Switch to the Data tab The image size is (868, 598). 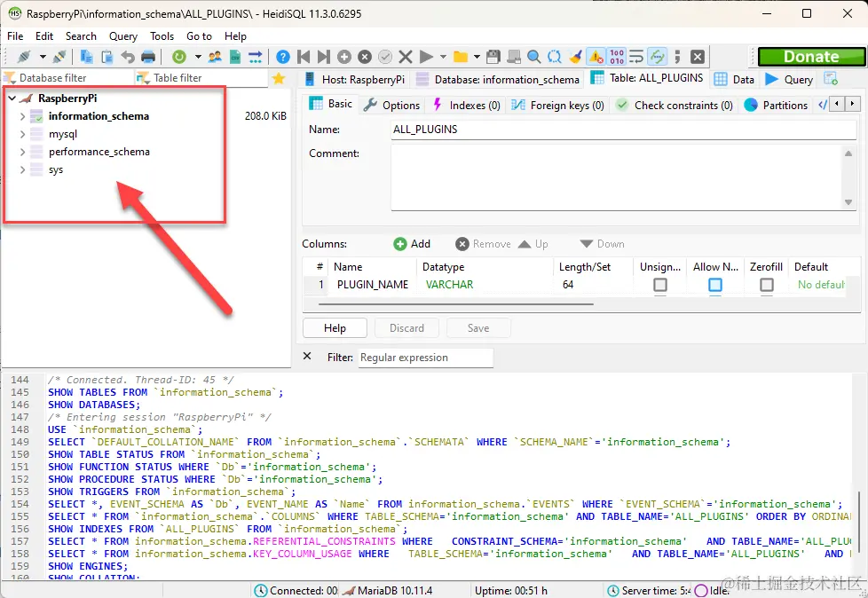point(735,79)
